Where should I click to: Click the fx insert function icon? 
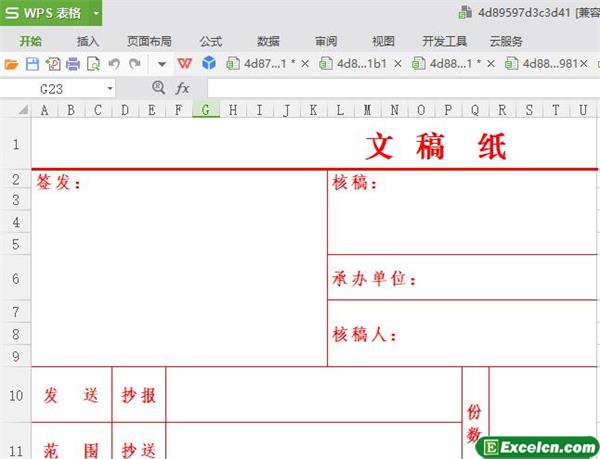pos(182,89)
